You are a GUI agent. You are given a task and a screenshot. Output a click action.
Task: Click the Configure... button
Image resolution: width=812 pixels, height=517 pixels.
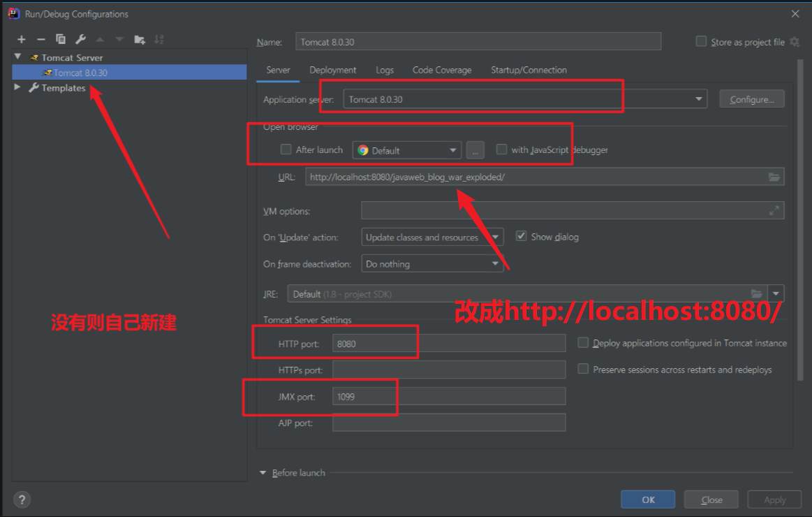pyautogui.click(x=751, y=99)
